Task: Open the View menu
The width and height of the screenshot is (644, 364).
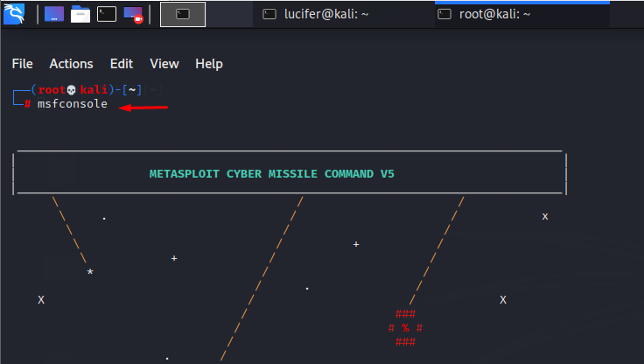Action: (x=164, y=64)
